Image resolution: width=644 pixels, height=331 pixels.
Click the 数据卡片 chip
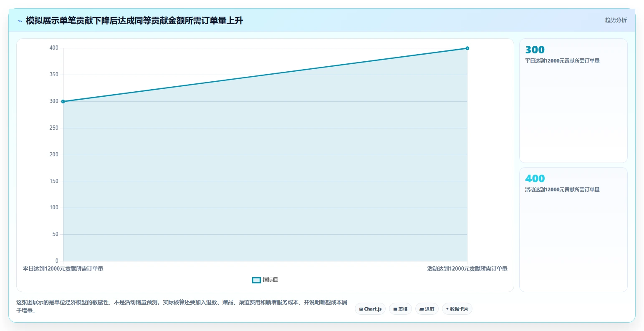click(x=457, y=309)
